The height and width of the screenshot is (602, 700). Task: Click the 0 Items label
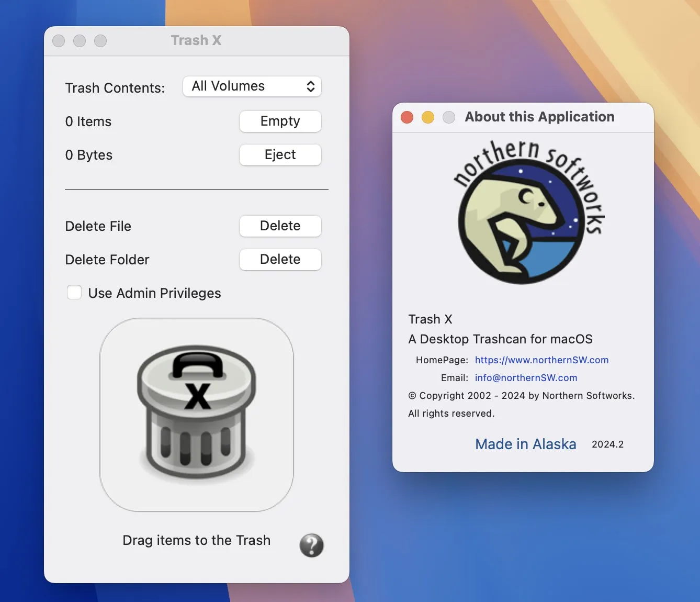click(88, 121)
